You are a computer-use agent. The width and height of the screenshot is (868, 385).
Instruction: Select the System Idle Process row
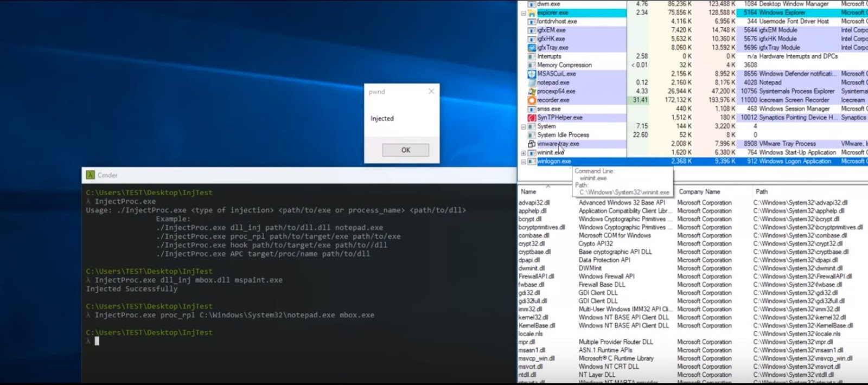(x=693, y=134)
